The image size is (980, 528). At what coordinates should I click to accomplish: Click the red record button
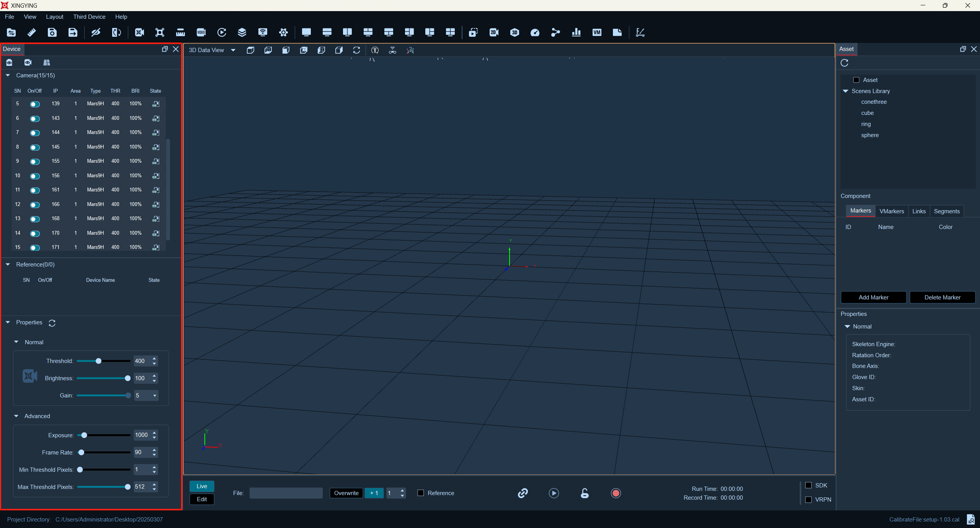click(616, 493)
